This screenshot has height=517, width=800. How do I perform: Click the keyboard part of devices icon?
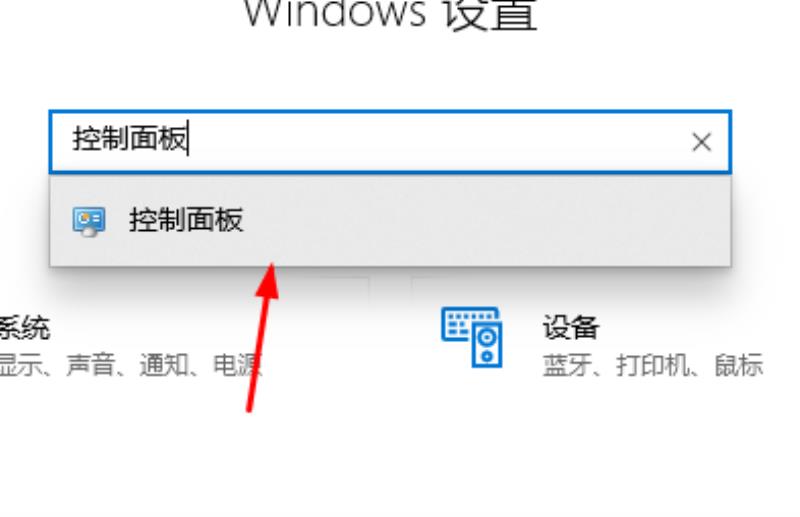462,323
